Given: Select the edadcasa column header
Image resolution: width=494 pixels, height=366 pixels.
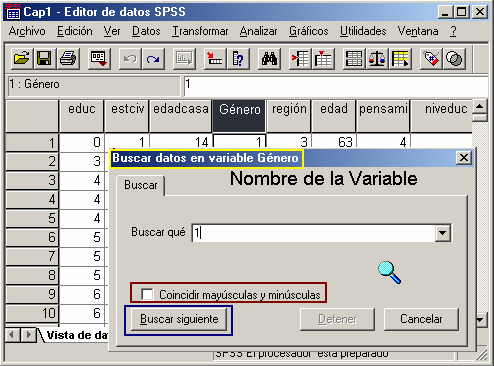Looking at the screenshot, I should 181,115.
